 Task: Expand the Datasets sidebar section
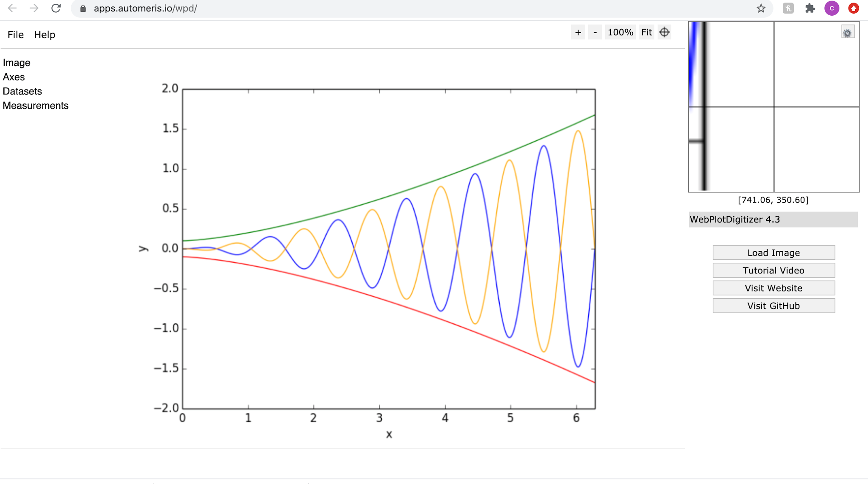(x=22, y=92)
